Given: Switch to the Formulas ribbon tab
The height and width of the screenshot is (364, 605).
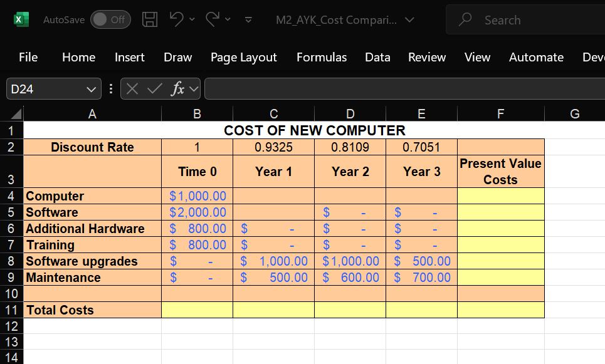Looking at the screenshot, I should [322, 57].
